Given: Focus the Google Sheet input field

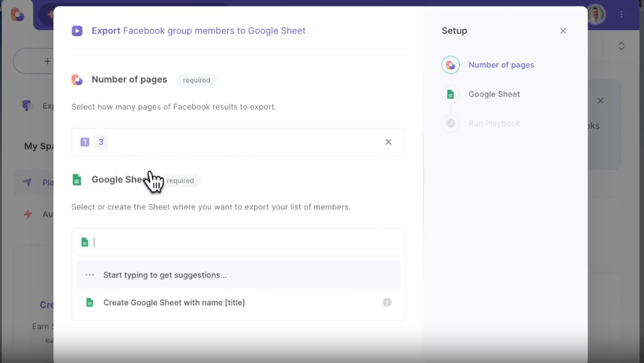Looking at the screenshot, I should point(238,242).
